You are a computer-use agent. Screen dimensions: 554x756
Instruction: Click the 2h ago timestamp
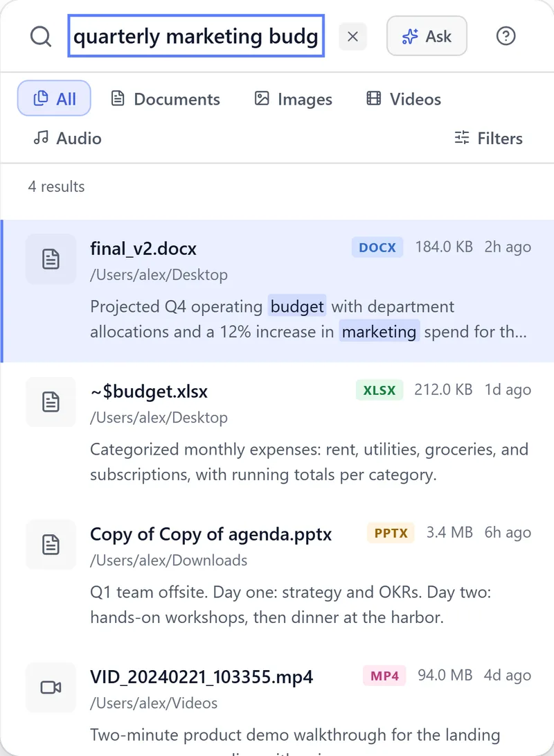[508, 247]
